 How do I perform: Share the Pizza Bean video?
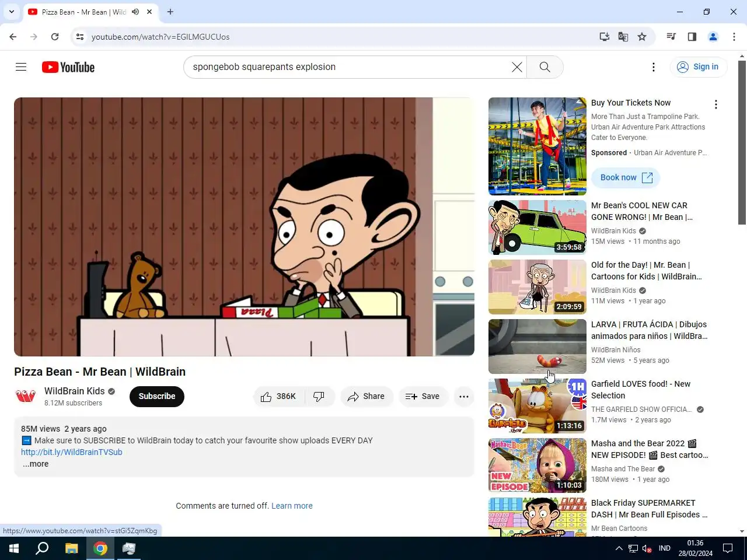tap(366, 397)
